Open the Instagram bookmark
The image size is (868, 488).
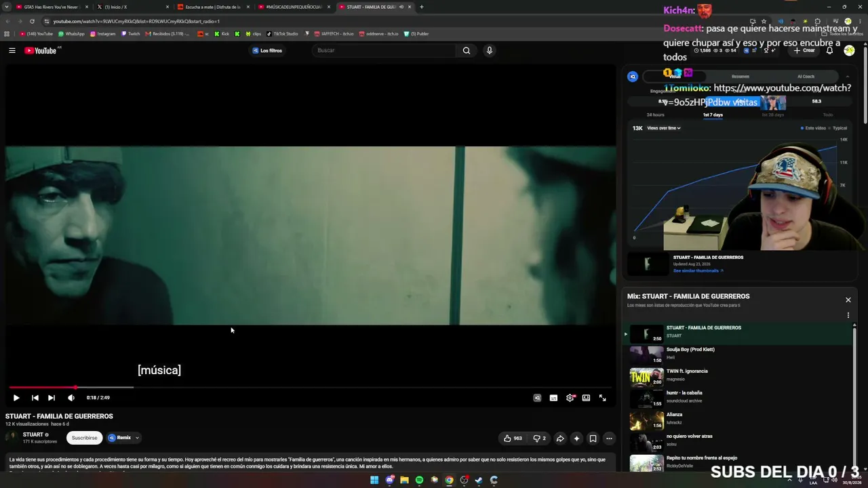102,34
